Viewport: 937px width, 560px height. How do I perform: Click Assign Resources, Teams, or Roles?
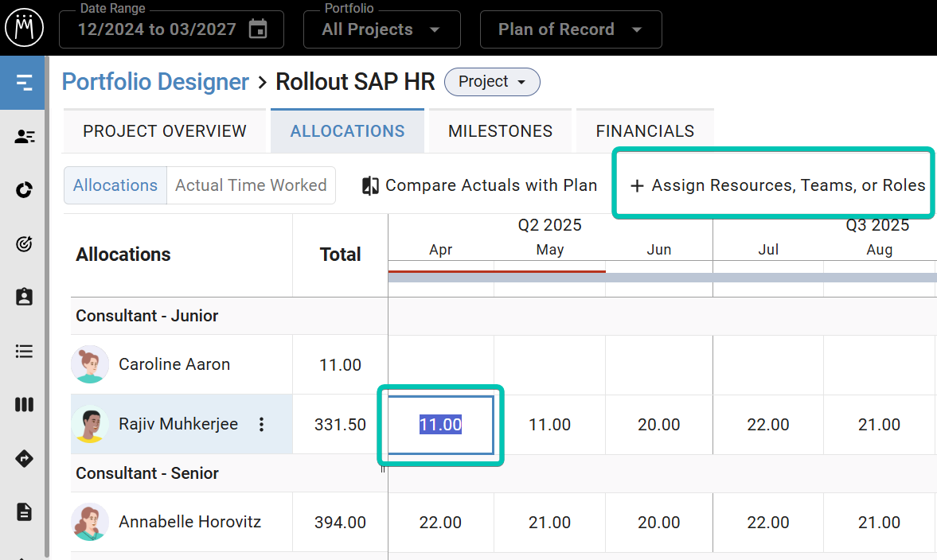(778, 185)
